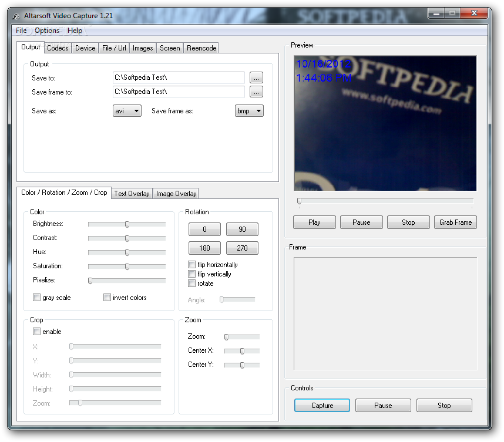504x442 pixels.
Task: Switch to the Device tab
Action: (x=85, y=48)
